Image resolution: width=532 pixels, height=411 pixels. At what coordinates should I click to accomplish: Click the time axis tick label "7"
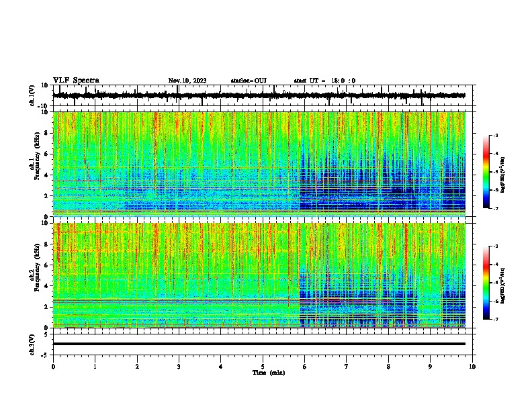347,367
